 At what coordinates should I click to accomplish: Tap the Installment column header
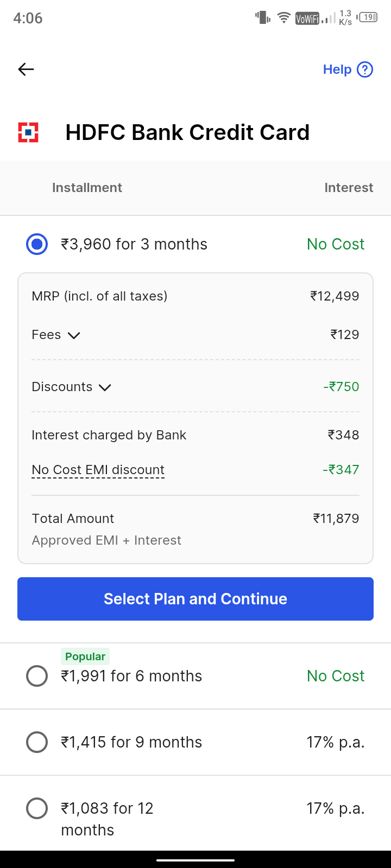(87, 188)
